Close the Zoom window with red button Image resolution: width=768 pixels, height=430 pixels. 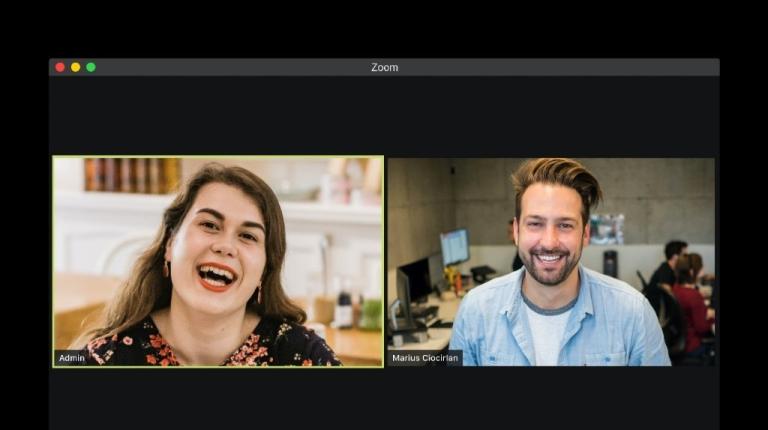60,67
